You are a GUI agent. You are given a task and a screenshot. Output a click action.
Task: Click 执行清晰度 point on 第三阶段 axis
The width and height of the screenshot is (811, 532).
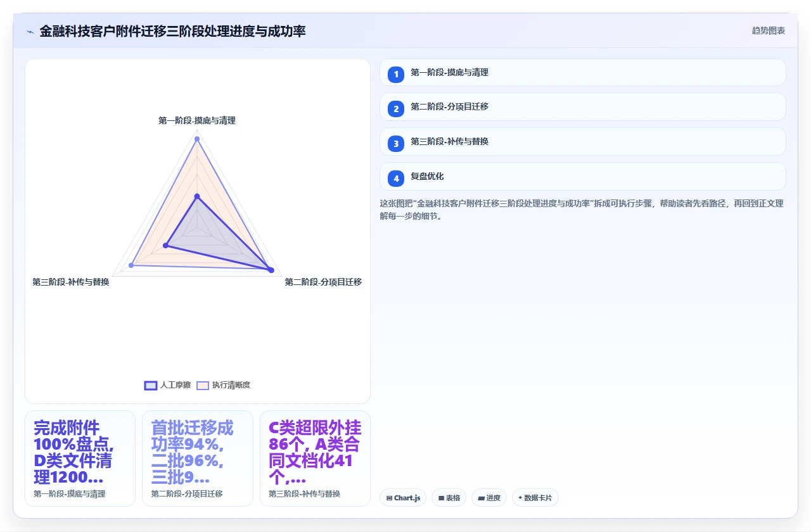pyautogui.click(x=131, y=265)
